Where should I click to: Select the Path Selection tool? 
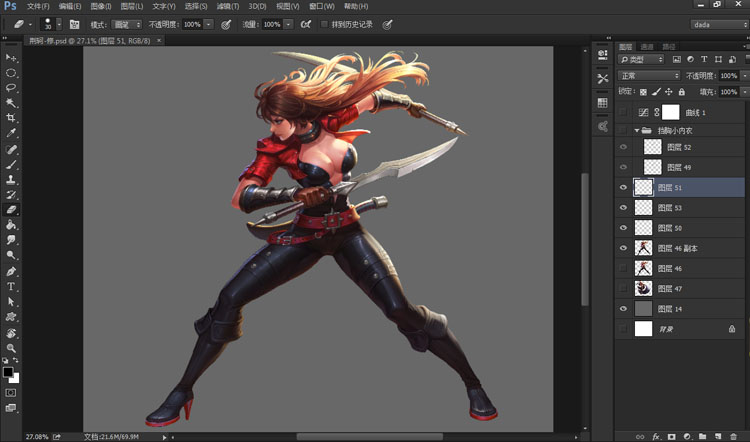click(x=11, y=302)
